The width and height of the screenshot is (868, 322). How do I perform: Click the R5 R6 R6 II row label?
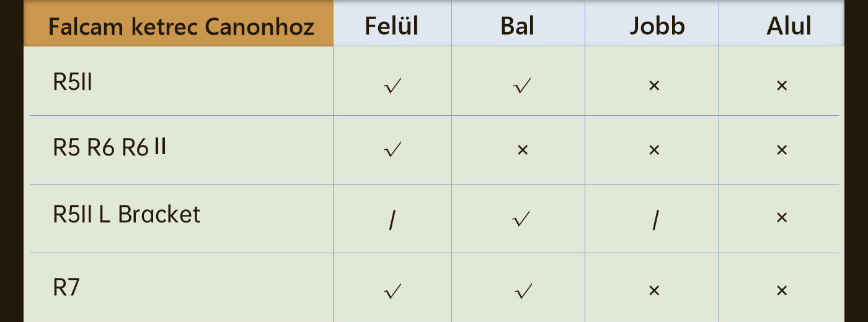click(x=110, y=147)
